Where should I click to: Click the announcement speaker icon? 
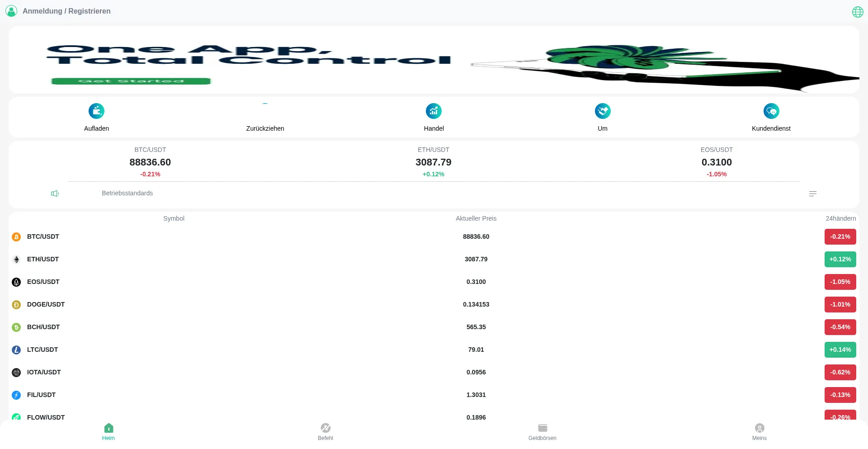(x=55, y=194)
